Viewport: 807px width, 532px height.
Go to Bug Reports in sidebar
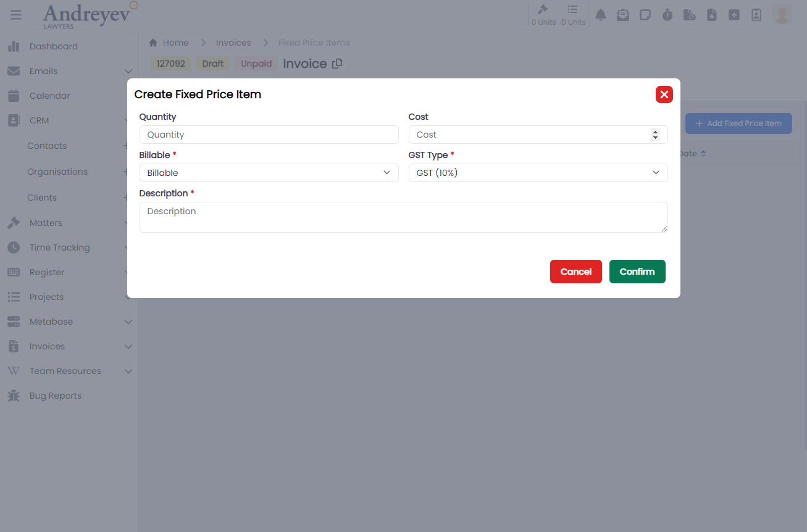pyautogui.click(x=55, y=396)
